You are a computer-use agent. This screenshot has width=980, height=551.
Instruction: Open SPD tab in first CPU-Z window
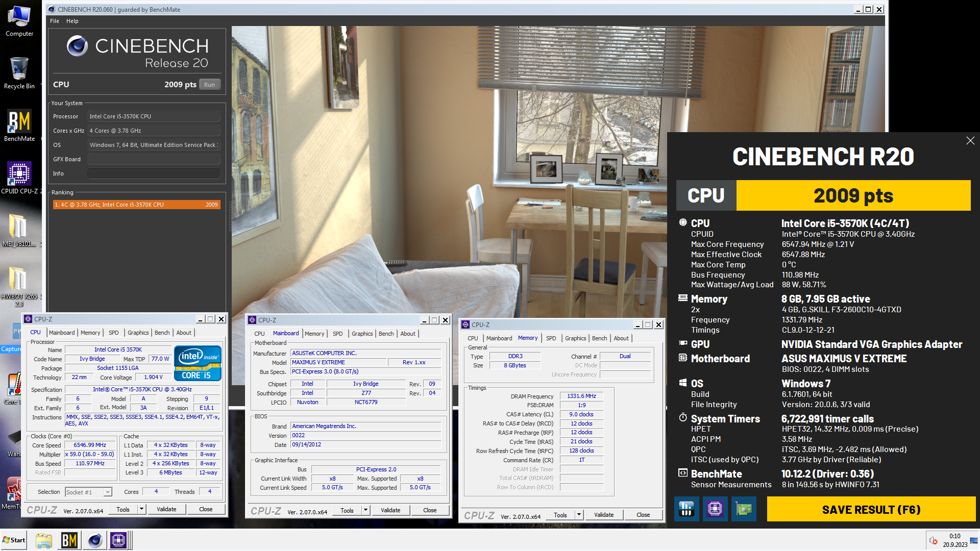coord(114,333)
